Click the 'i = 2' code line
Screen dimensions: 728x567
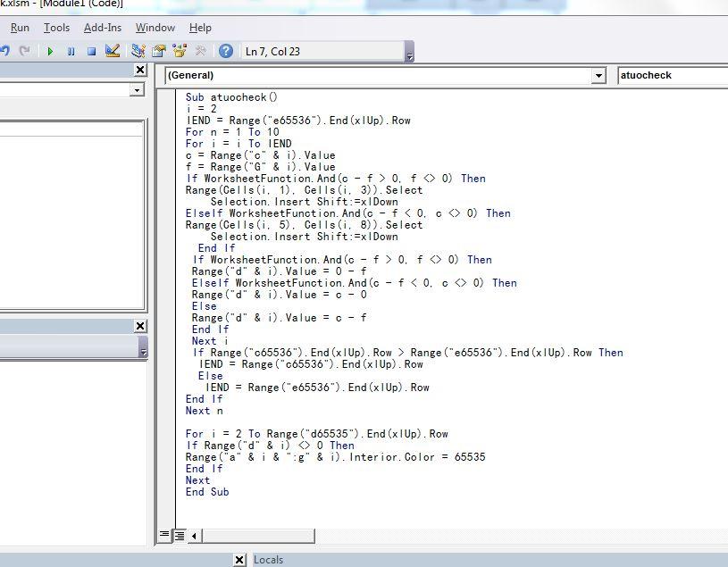201,109
